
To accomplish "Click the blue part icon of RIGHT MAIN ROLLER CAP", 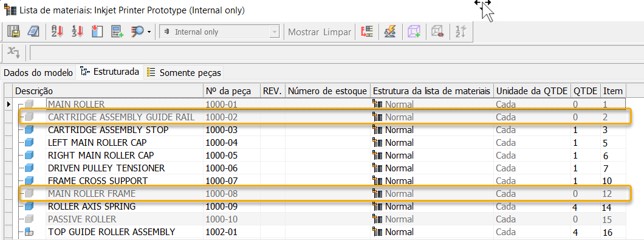I will (29, 156).
